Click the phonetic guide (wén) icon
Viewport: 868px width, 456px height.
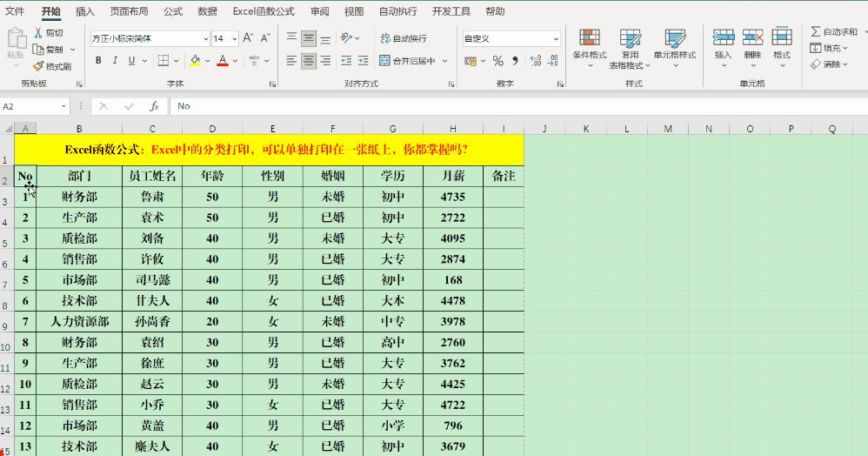(x=254, y=60)
